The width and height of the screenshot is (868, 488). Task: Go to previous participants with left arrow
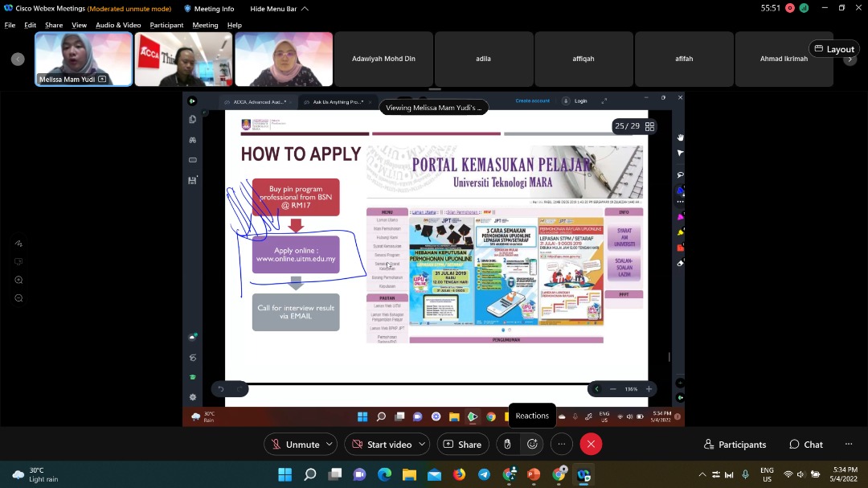point(18,59)
